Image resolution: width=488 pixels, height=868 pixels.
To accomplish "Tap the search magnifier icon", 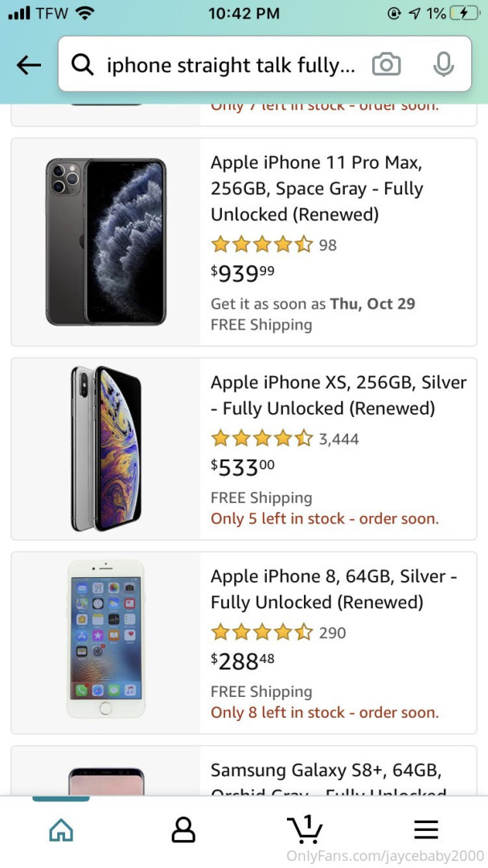I will pyautogui.click(x=82, y=65).
